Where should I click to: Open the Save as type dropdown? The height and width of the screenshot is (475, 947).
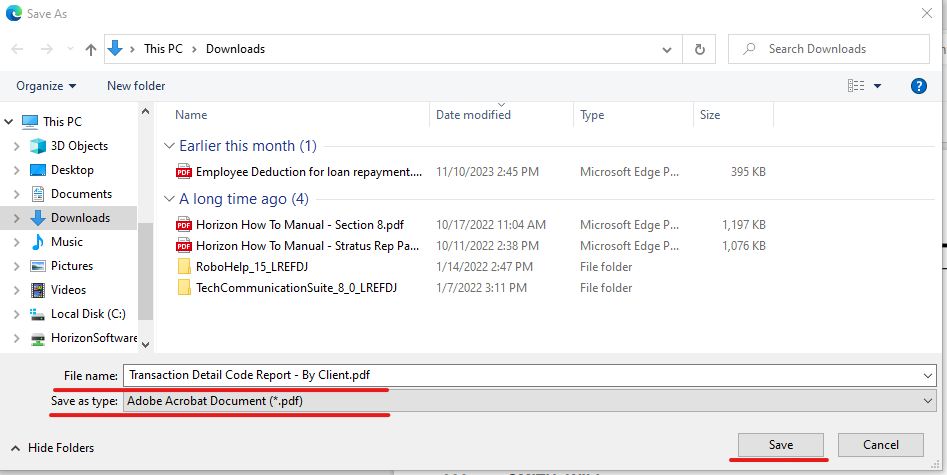click(529, 401)
